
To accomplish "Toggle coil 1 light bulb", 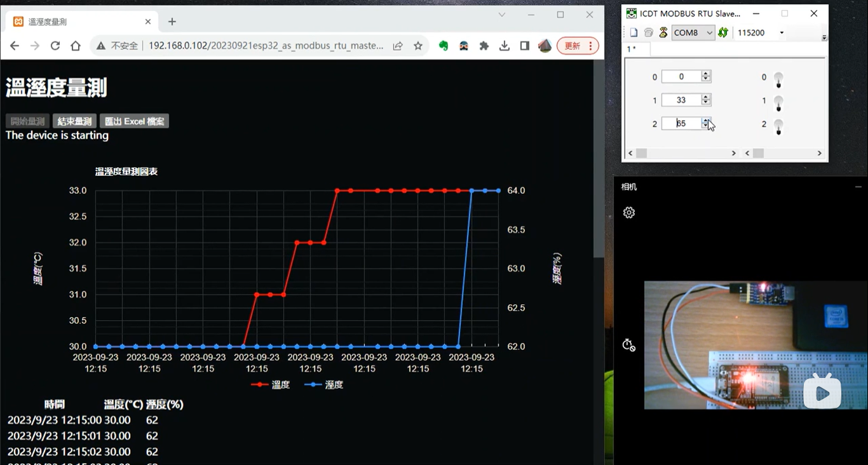I will pos(778,102).
